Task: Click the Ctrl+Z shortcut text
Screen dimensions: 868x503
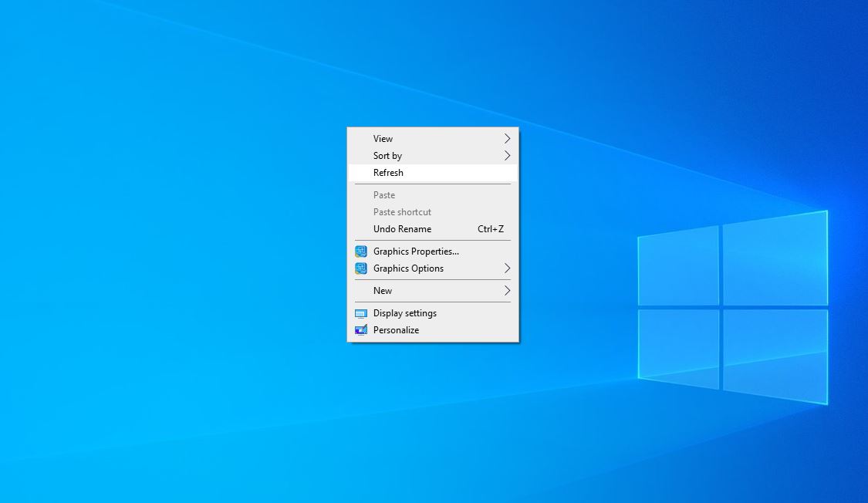Action: (491, 229)
